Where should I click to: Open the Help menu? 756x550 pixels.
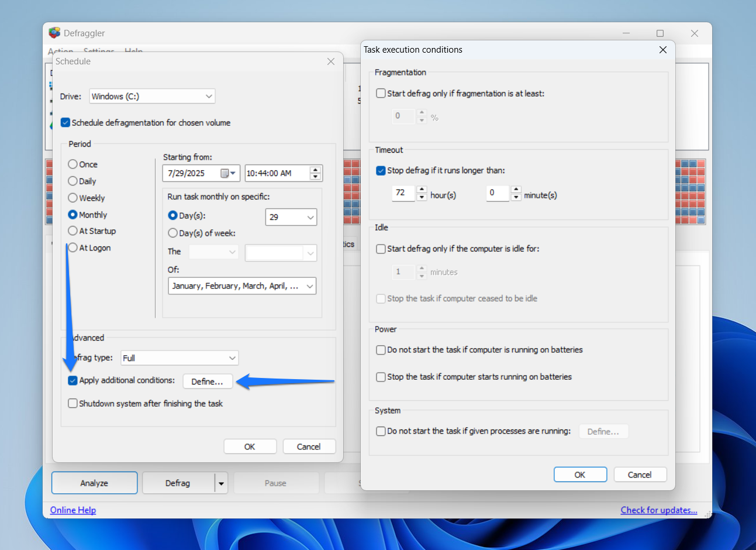[x=133, y=51]
